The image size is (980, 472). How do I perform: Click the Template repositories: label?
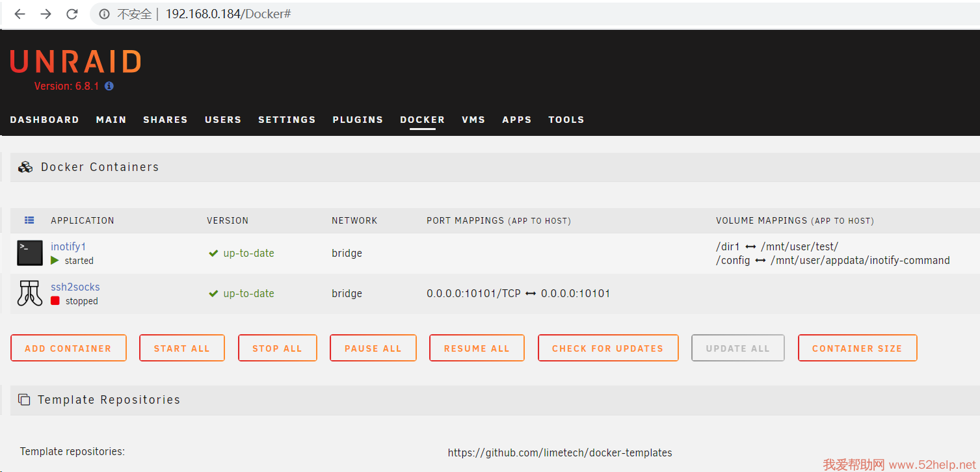click(x=72, y=451)
